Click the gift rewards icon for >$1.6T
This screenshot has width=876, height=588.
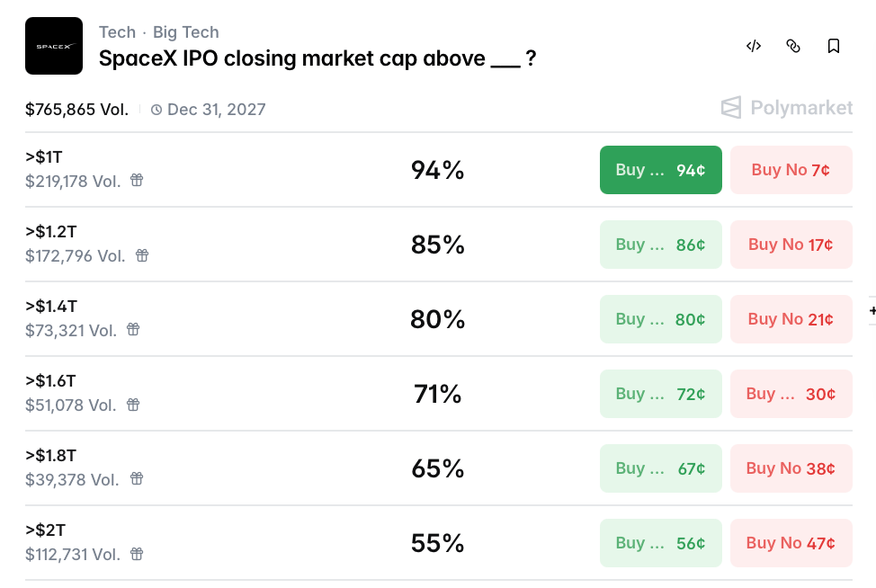(x=133, y=405)
